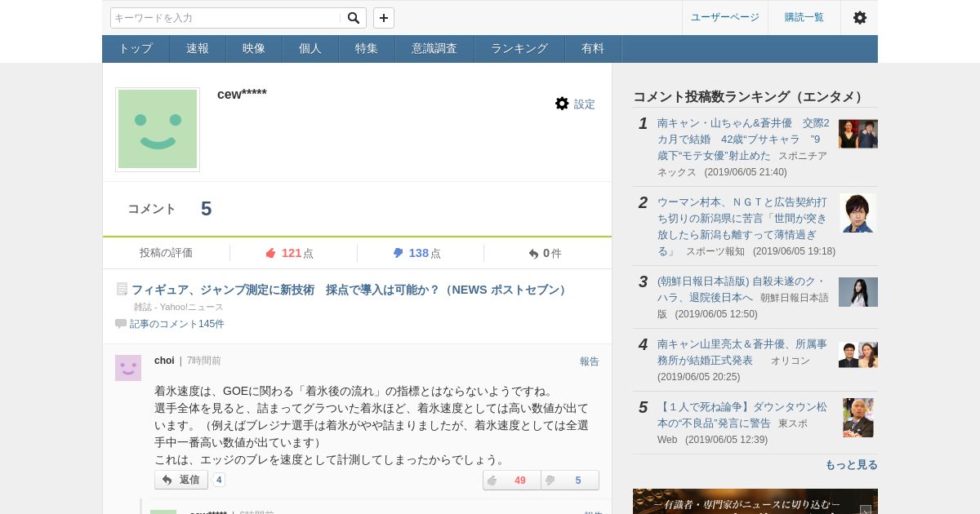Click the article document icon
The width and height of the screenshot is (980, 514).
[122, 289]
